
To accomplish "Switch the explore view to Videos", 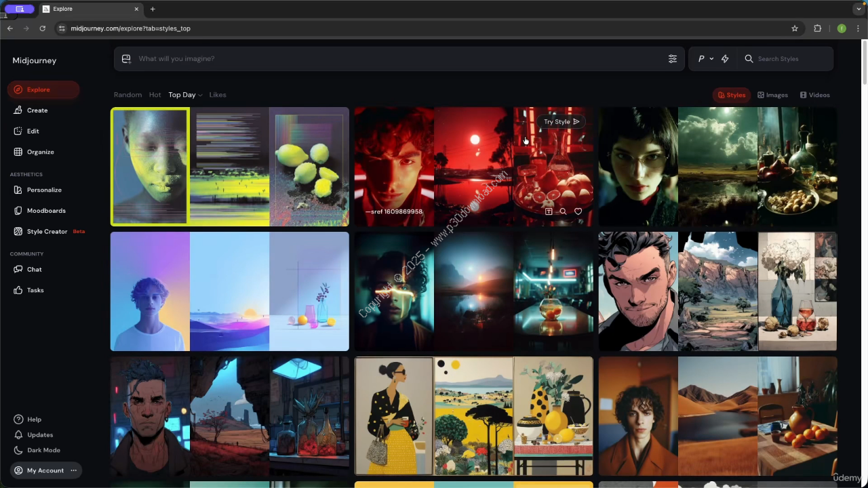I will [814, 95].
